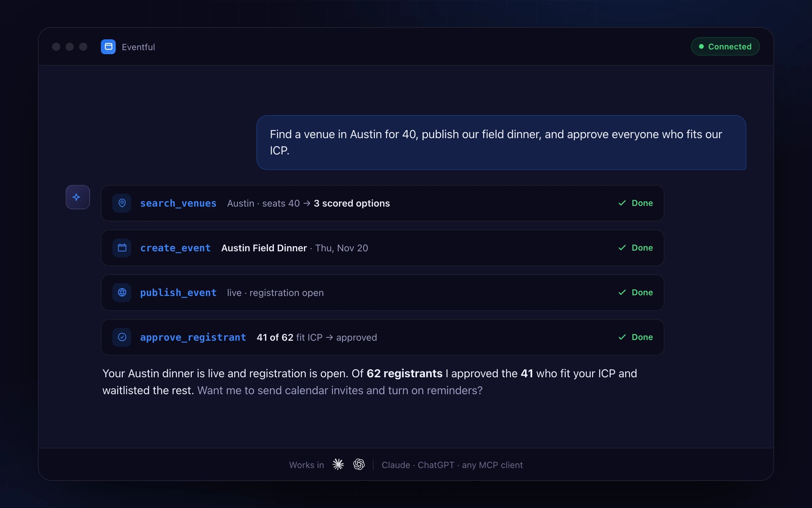Click the Eventful app logo icon
The image size is (812, 508).
pyautogui.click(x=108, y=47)
